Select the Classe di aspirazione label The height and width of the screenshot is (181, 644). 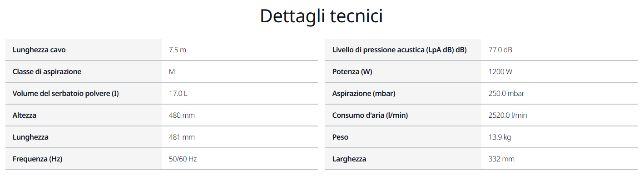point(47,71)
